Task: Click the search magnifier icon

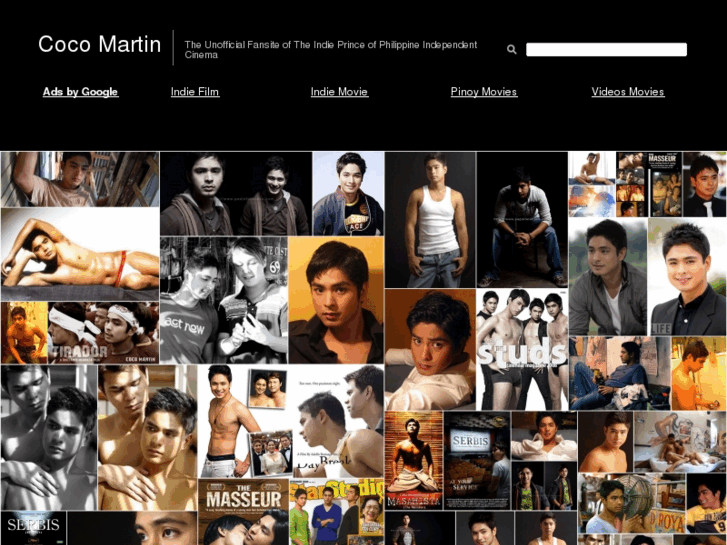Action: 511,49
